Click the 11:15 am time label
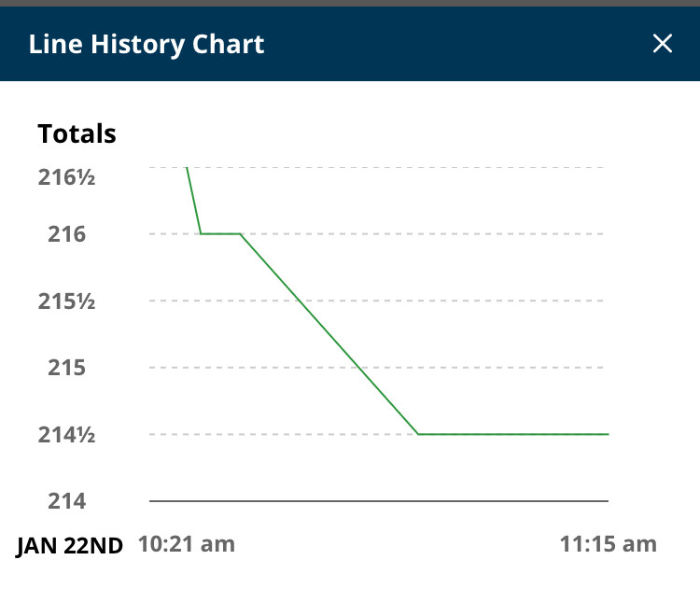 608,544
